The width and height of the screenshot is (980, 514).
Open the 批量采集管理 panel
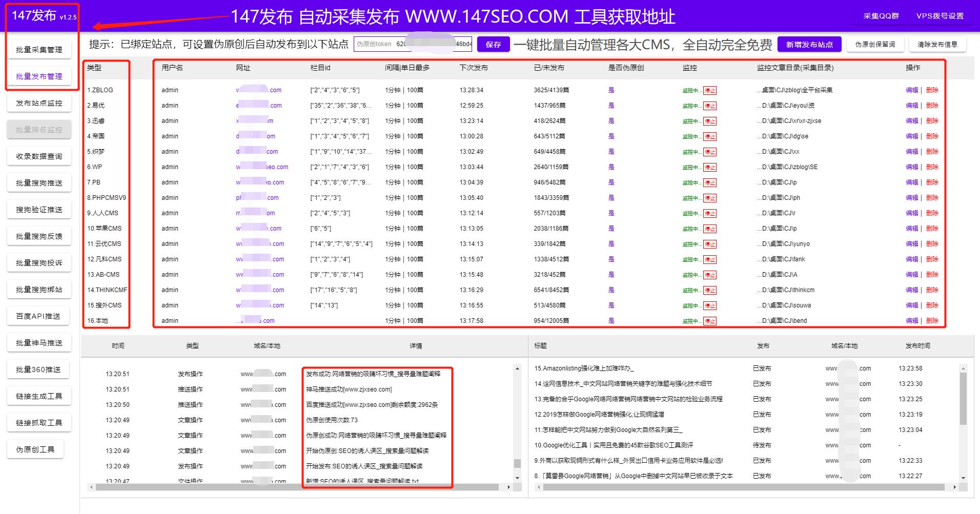[x=39, y=49]
